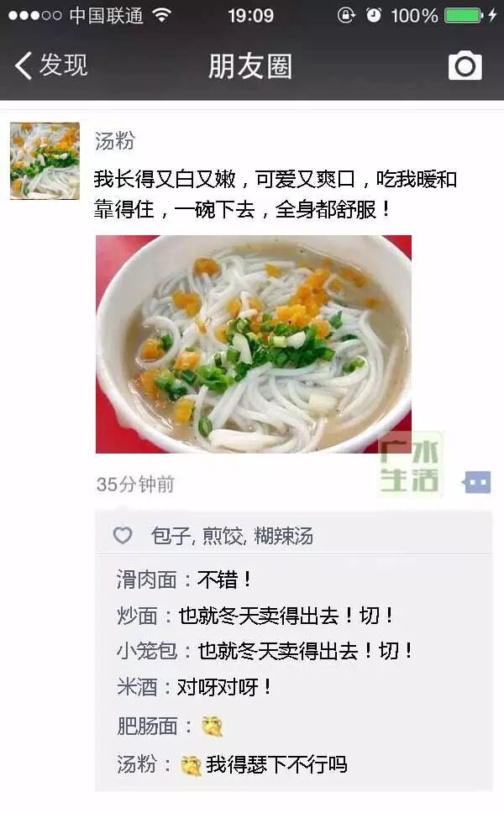The width and height of the screenshot is (504, 813).
Task: Open commenter 炒面's name
Action: 137,616
